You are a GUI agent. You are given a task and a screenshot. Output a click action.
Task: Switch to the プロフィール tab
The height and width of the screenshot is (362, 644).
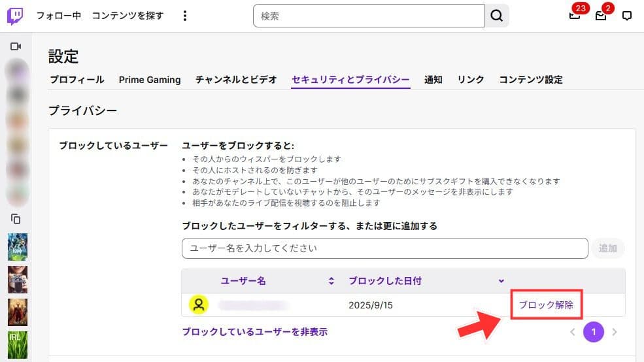tap(76, 80)
